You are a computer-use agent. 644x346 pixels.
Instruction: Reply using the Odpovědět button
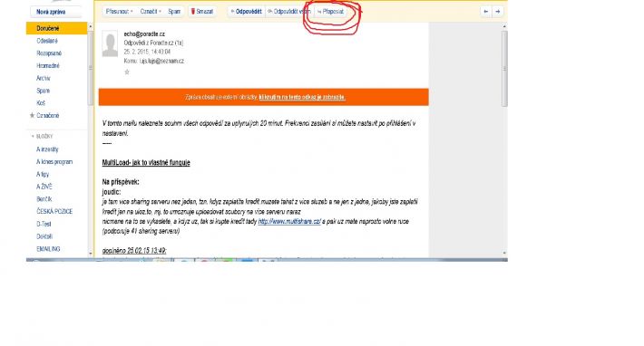pyautogui.click(x=246, y=12)
